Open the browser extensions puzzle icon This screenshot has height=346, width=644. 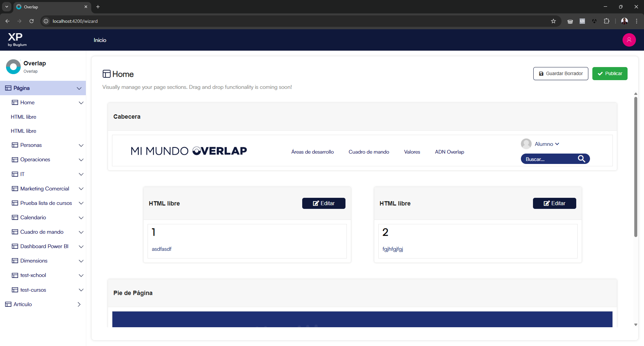pyautogui.click(x=606, y=21)
